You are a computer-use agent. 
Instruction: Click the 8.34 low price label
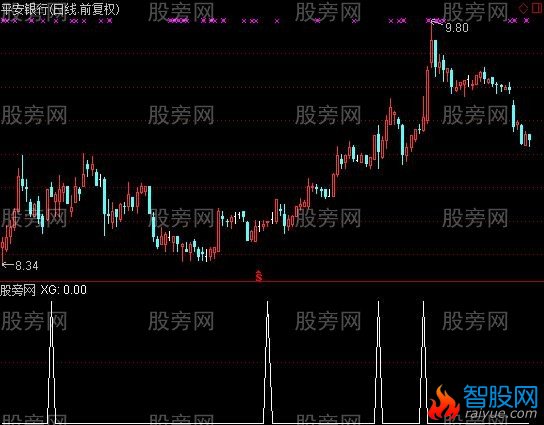(x=26, y=266)
